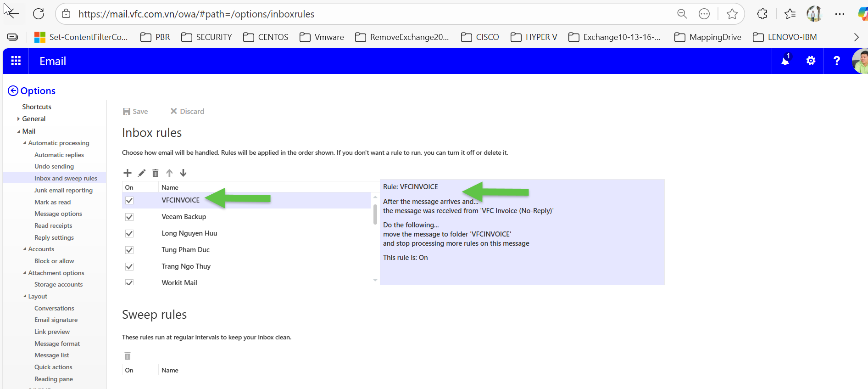Viewport: 868px width, 389px height.
Task: Disable the VFCINVOICE rule checkbox
Action: [129, 200]
